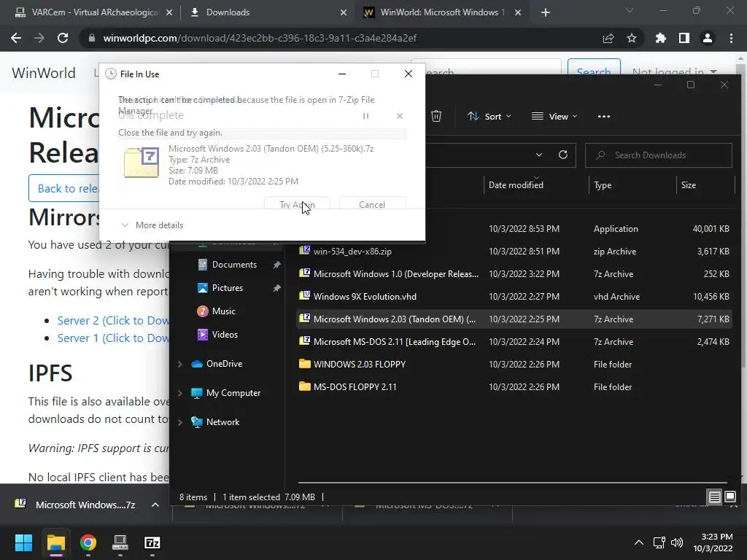Unpin Documents using its pin icon
Screen dimensions: 747x560
(276, 264)
